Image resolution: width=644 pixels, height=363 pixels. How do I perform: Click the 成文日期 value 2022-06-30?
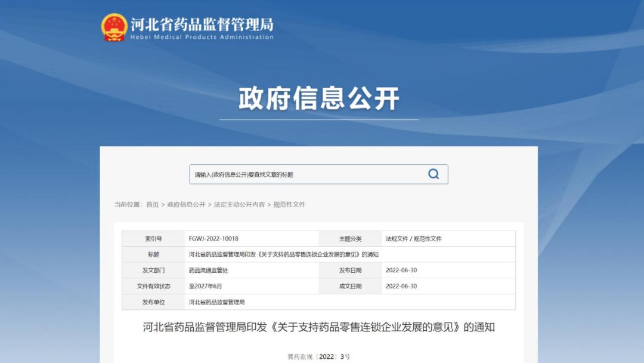point(401,286)
